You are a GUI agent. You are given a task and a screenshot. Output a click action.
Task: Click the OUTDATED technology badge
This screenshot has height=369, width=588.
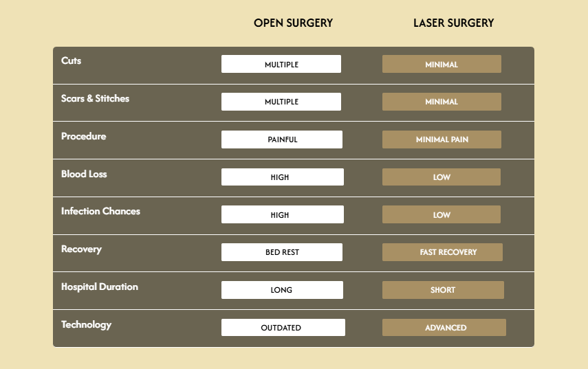(x=283, y=328)
